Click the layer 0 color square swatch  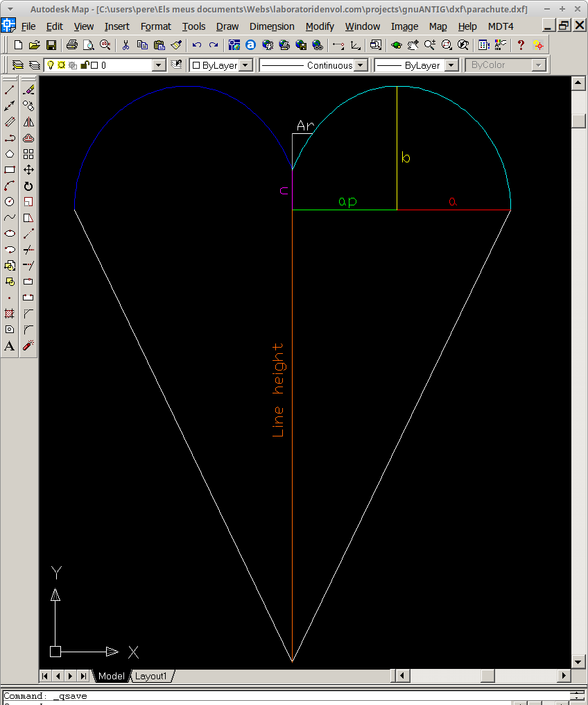click(x=94, y=65)
